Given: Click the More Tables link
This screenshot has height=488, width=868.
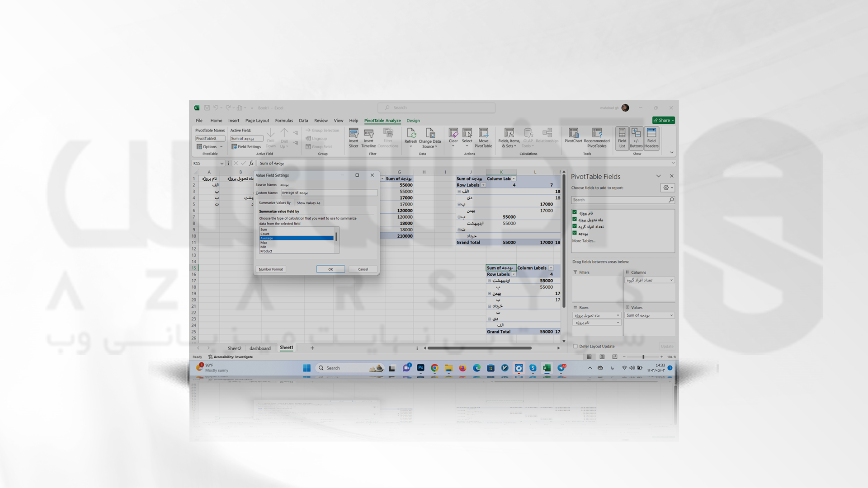Looking at the screenshot, I should pyautogui.click(x=584, y=241).
